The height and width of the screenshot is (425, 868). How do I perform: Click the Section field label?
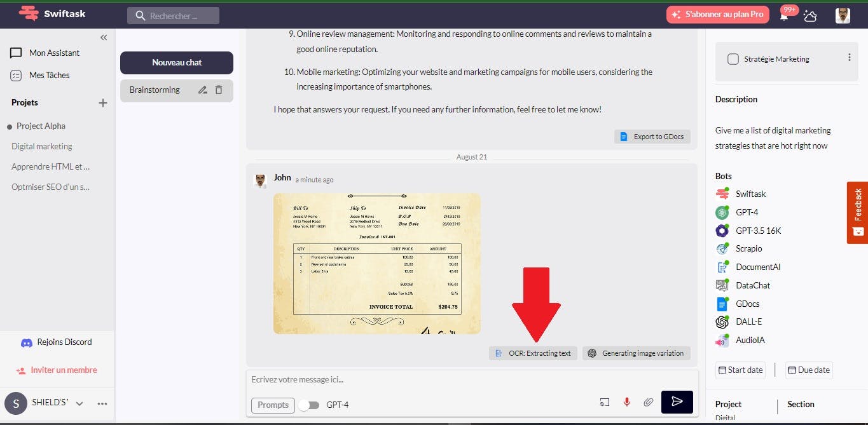point(801,404)
